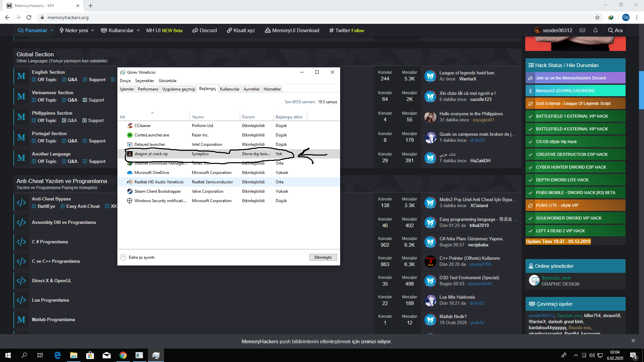Open the conversations envelope icon in forum navbar
Screen dimensions: 644x362
[x=582, y=31]
